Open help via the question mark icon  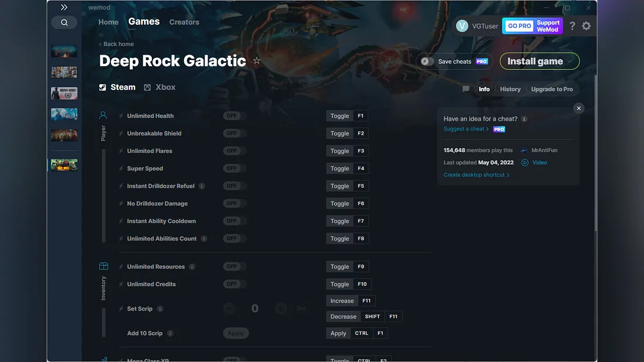[x=572, y=25]
